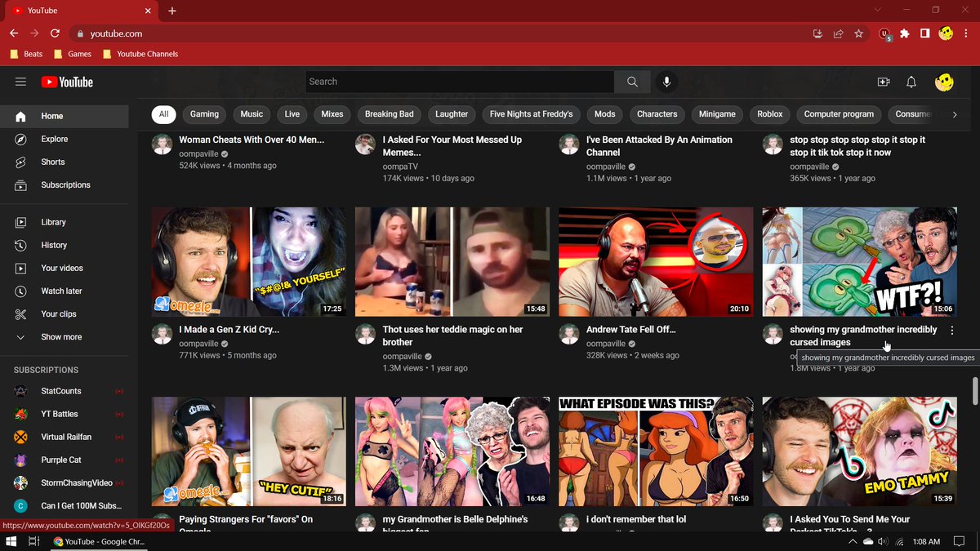The width and height of the screenshot is (980, 551).
Task: Share this page from address bar
Action: [838, 33]
